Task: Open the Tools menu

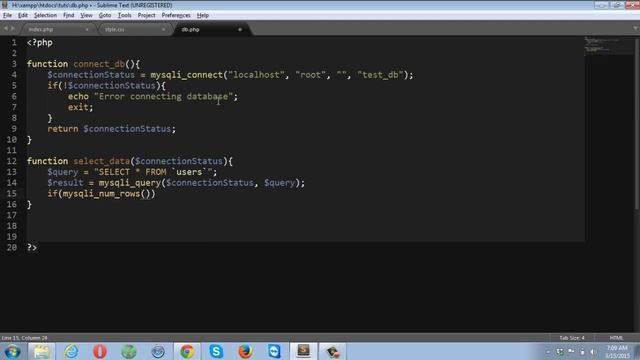Action: pos(124,16)
